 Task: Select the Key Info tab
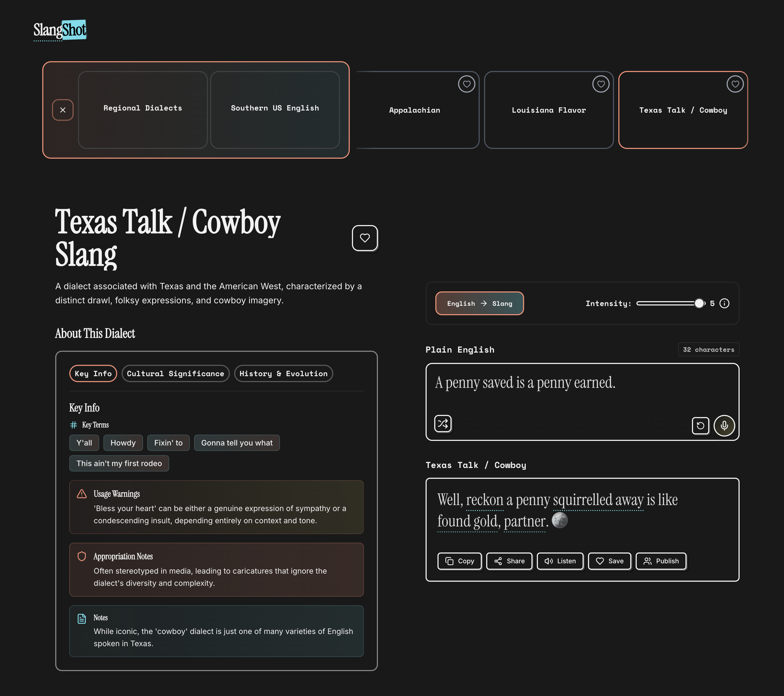pos(93,374)
